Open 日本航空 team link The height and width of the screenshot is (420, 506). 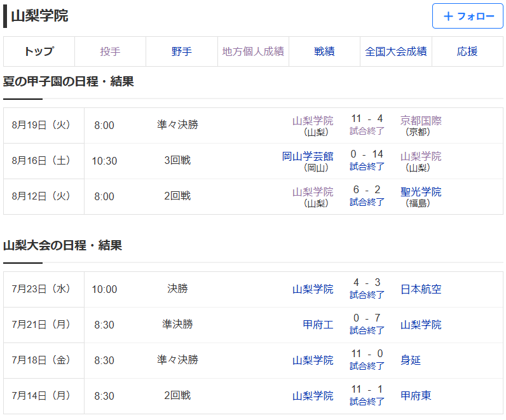(x=421, y=289)
